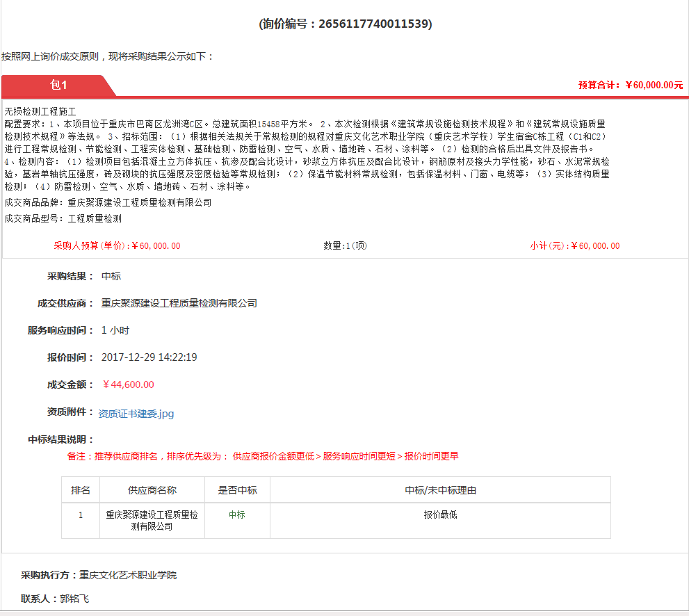Click the 预算合计 ¥60,000.00元 total
The height and width of the screenshot is (616, 689).
pyautogui.click(x=630, y=86)
